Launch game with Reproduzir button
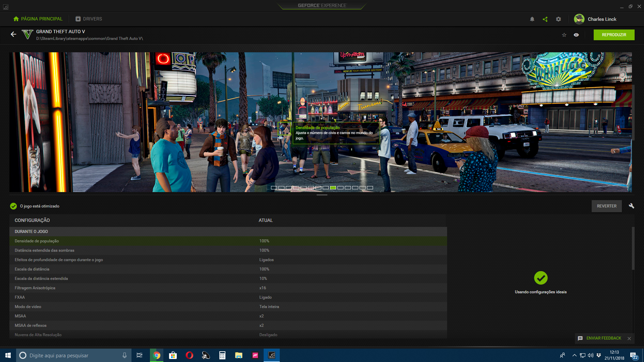644x362 pixels. 614,35
